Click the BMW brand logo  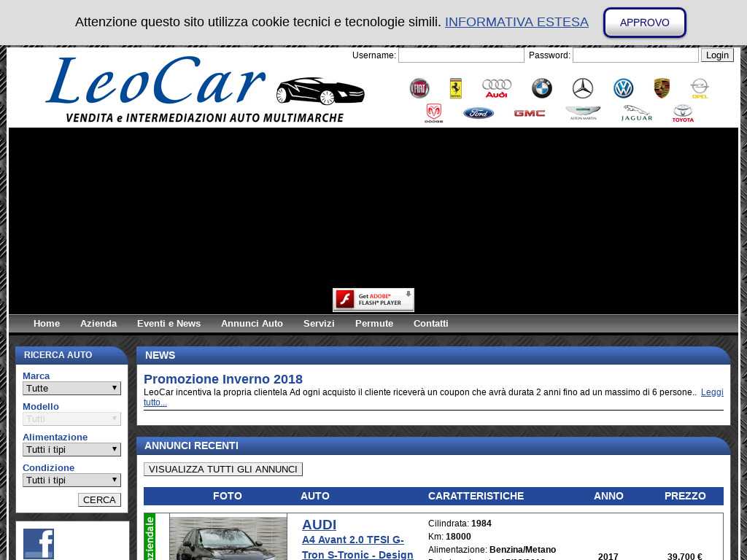pos(541,89)
